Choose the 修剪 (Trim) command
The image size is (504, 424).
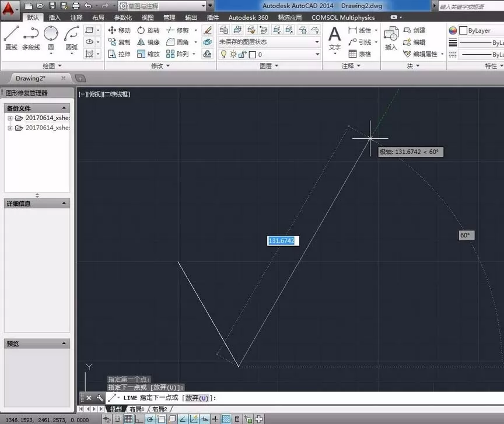pyautogui.click(x=177, y=30)
